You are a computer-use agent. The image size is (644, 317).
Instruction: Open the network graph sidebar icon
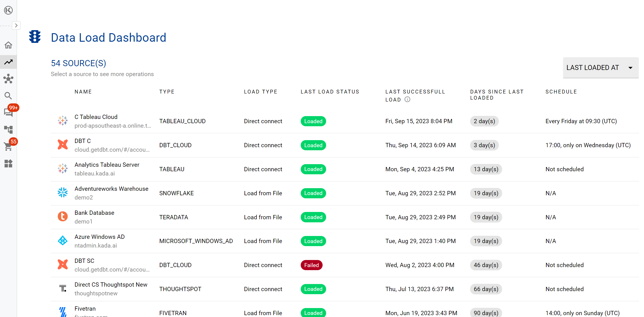coord(8,79)
